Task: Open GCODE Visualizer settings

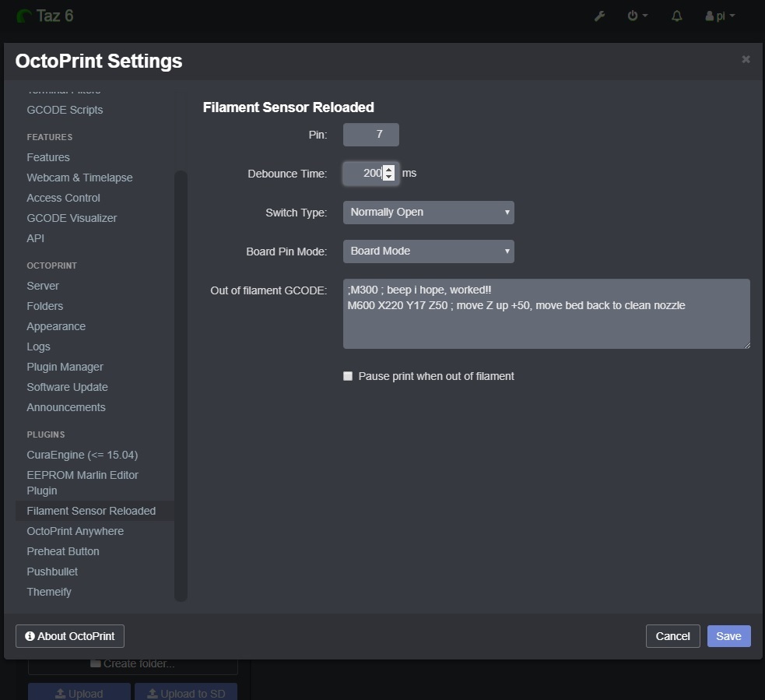Action: (x=72, y=218)
